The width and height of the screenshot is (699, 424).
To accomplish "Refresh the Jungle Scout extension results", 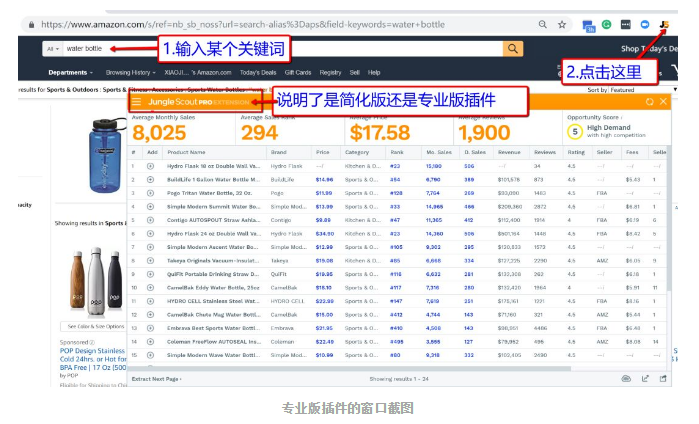I will pos(650,102).
